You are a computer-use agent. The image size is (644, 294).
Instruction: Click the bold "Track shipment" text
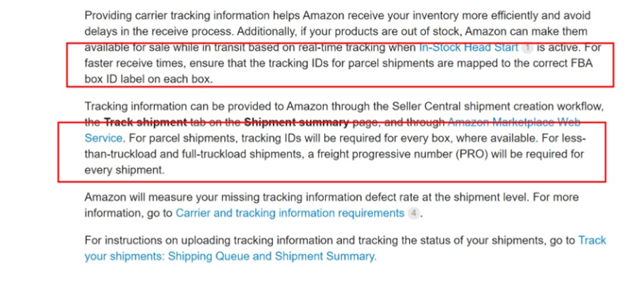[x=145, y=122]
